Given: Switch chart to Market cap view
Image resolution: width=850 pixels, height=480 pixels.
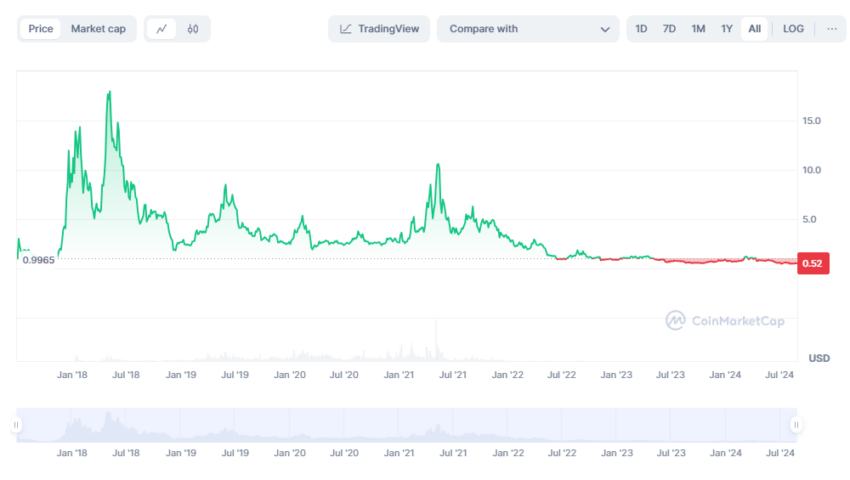Looking at the screenshot, I should [98, 29].
